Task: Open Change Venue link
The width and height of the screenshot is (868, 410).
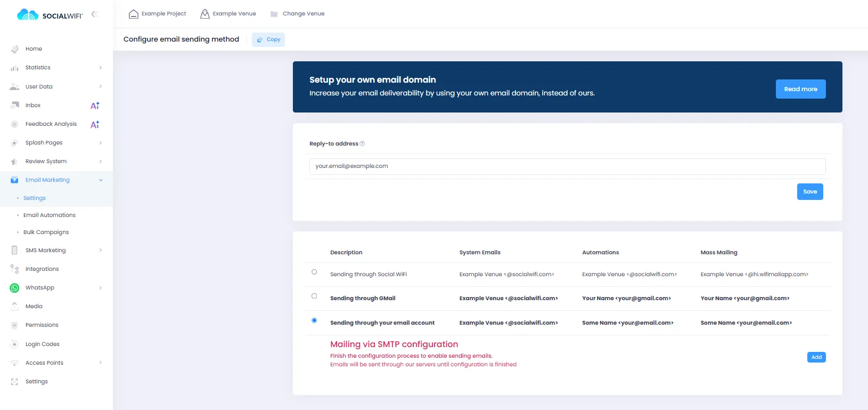Action: coord(304,14)
